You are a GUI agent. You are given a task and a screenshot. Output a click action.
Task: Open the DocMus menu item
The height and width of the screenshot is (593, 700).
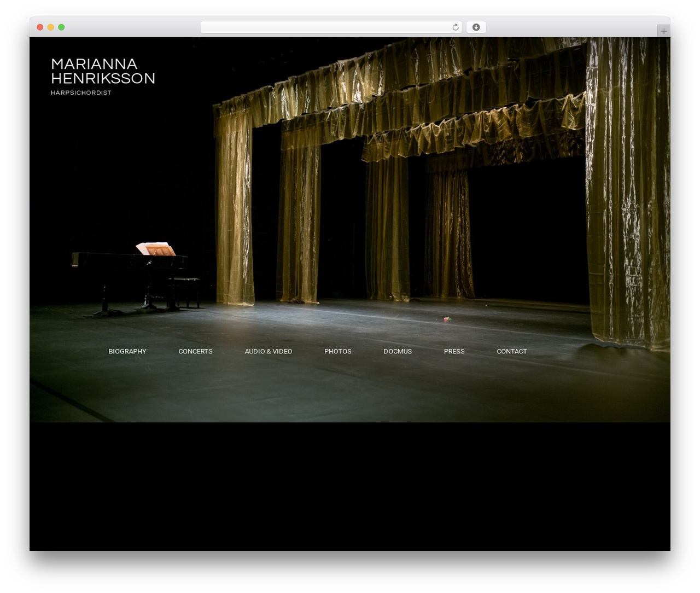pos(398,351)
